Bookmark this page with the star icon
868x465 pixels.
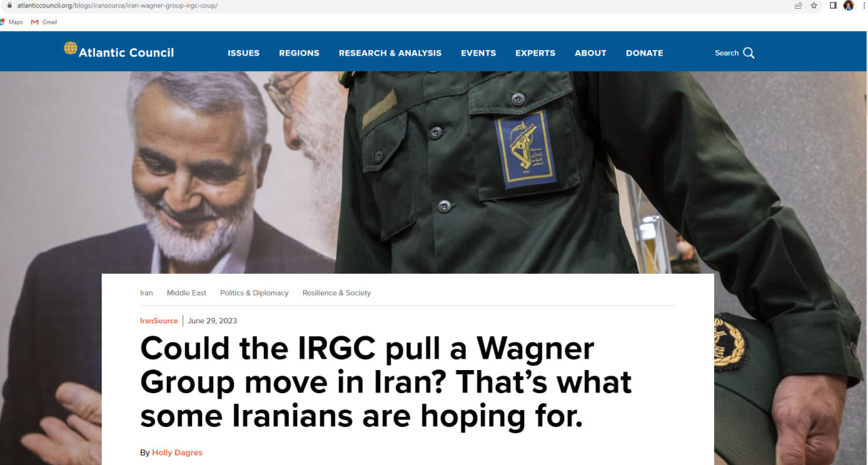click(814, 5)
